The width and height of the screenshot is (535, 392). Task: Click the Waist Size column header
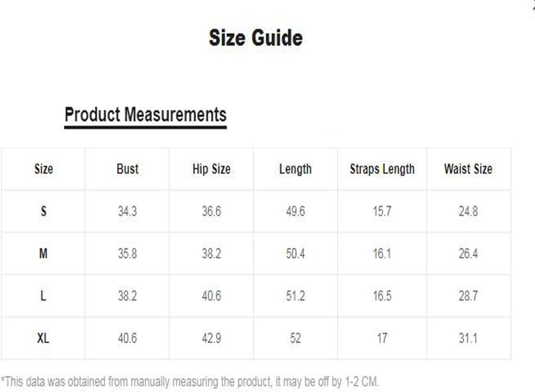468,169
